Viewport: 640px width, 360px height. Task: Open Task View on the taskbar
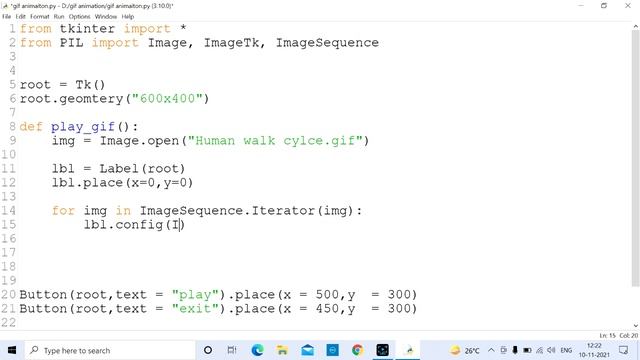coord(232,350)
